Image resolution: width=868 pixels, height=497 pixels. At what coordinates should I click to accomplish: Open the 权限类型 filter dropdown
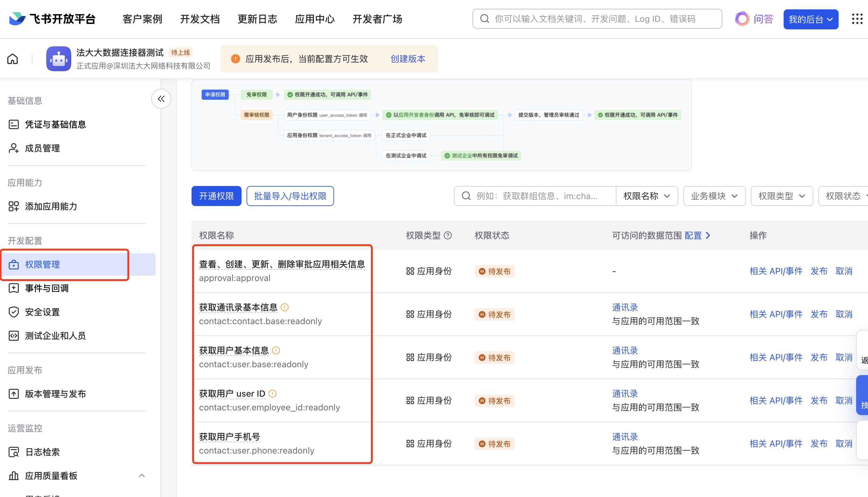[x=781, y=196]
